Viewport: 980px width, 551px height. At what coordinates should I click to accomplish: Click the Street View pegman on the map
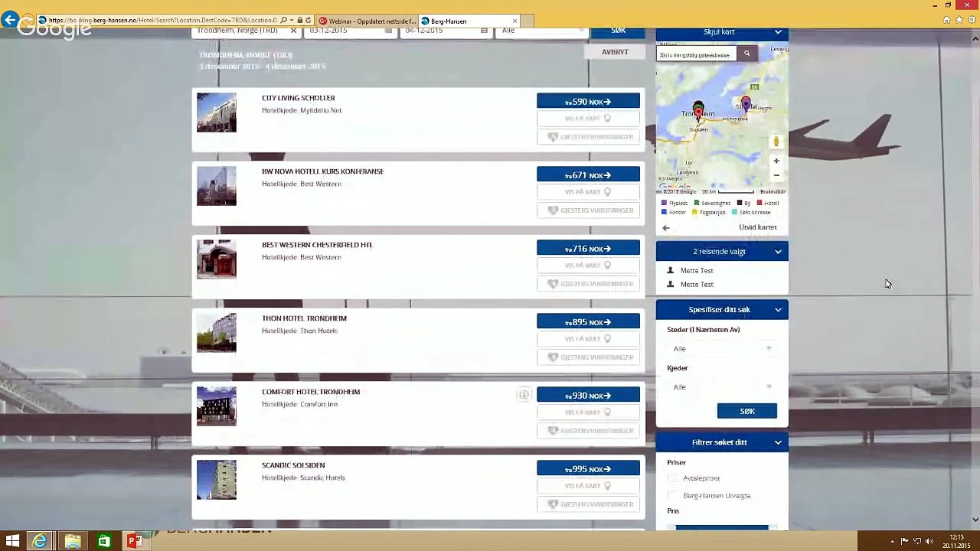776,142
